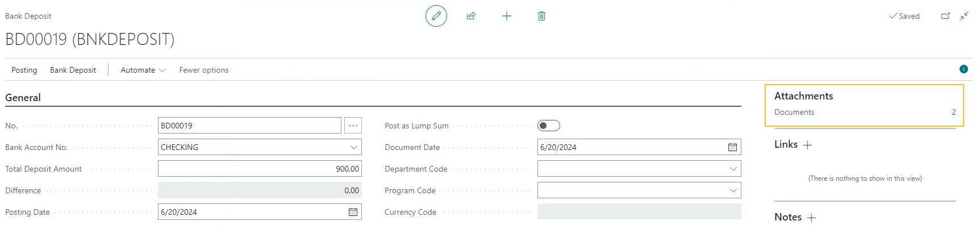The image size is (980, 229).
Task: Open the Posting menu
Action: tap(24, 70)
